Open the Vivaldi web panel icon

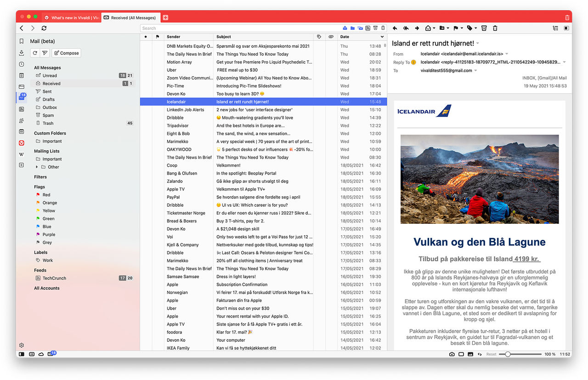coord(22,143)
